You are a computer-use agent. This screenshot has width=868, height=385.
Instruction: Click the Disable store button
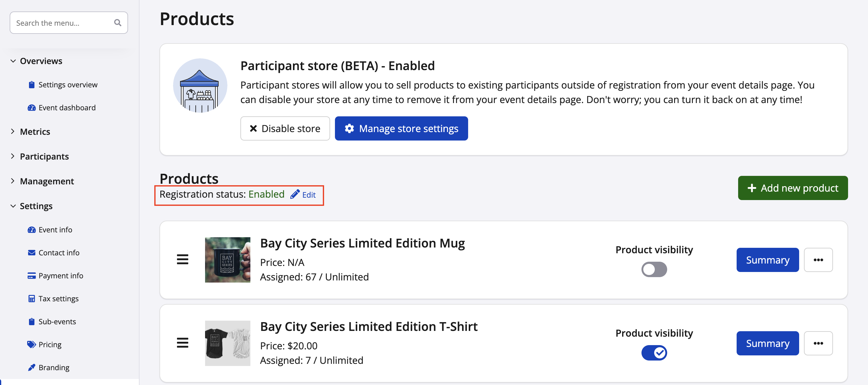coord(285,128)
